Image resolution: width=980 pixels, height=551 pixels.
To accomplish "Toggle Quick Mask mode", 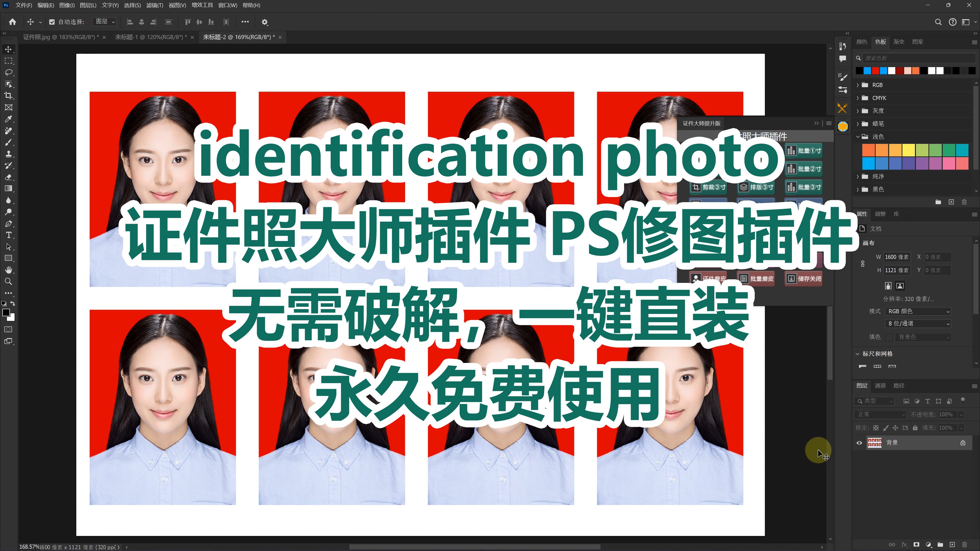I will [x=8, y=329].
